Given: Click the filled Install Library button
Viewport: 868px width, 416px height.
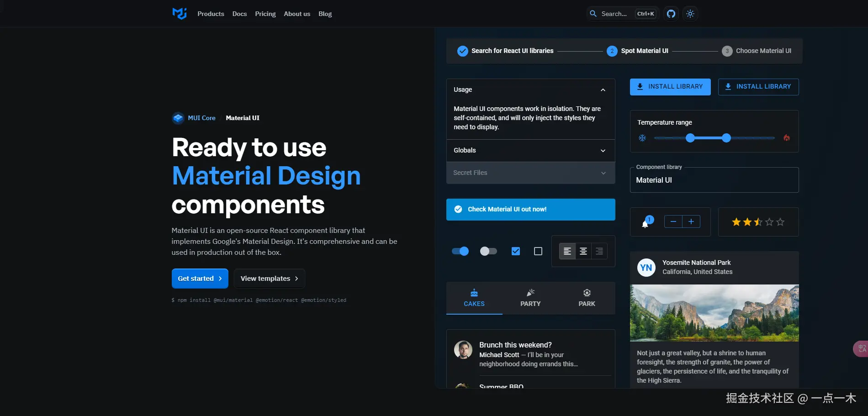Looking at the screenshot, I should click(670, 87).
